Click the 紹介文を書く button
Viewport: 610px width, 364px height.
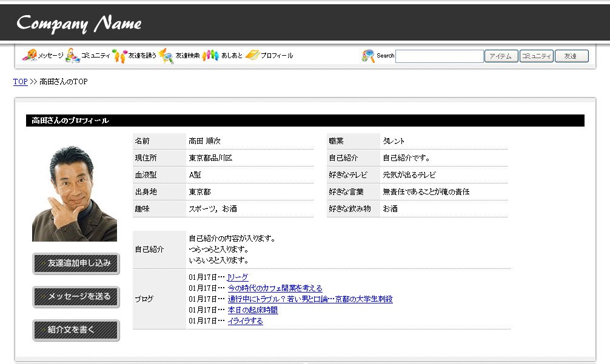coord(76,330)
